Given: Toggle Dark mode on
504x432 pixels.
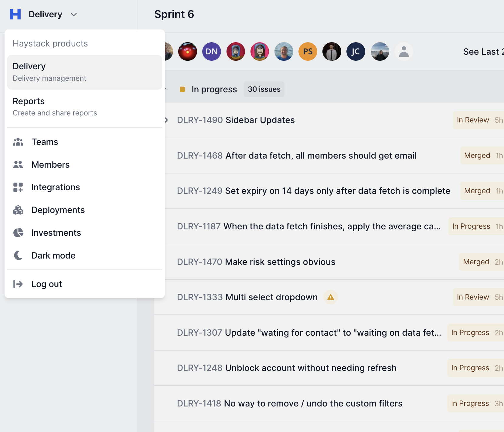Looking at the screenshot, I should click(x=53, y=255).
